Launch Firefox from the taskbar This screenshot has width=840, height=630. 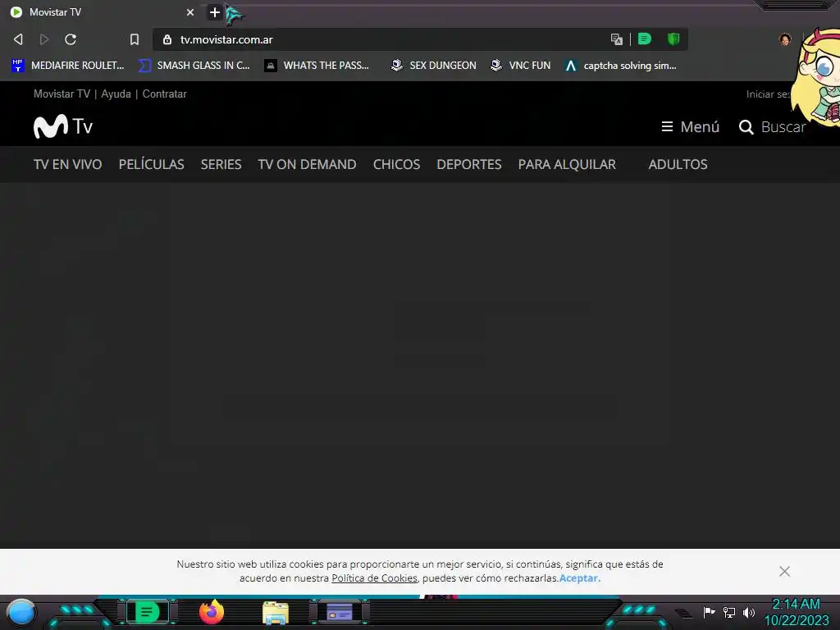(x=212, y=612)
